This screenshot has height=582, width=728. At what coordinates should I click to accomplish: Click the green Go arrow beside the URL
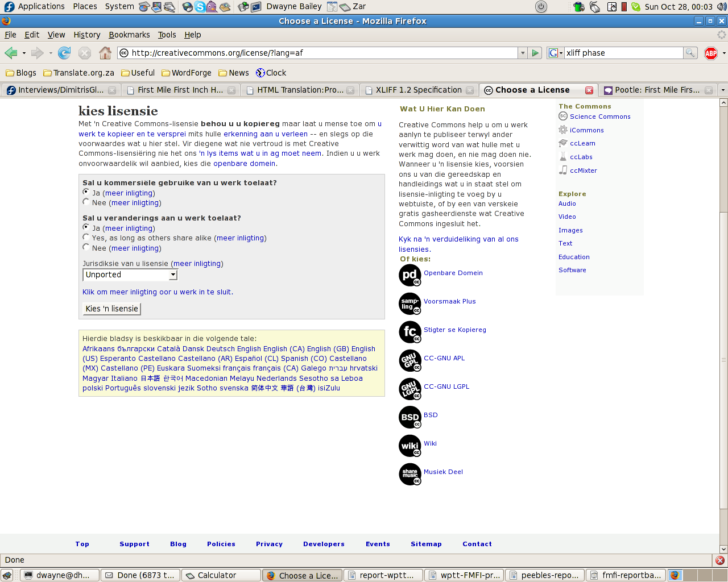(535, 53)
